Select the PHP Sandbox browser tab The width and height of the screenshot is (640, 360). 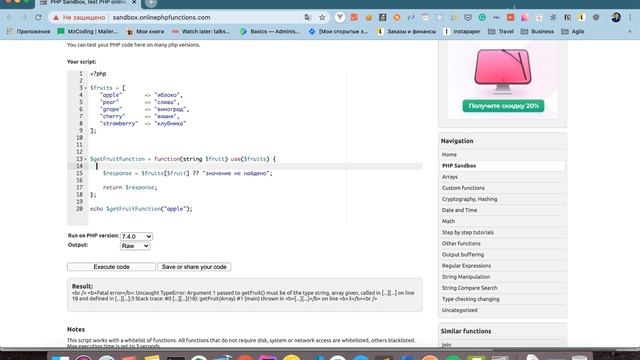click(x=88, y=3)
